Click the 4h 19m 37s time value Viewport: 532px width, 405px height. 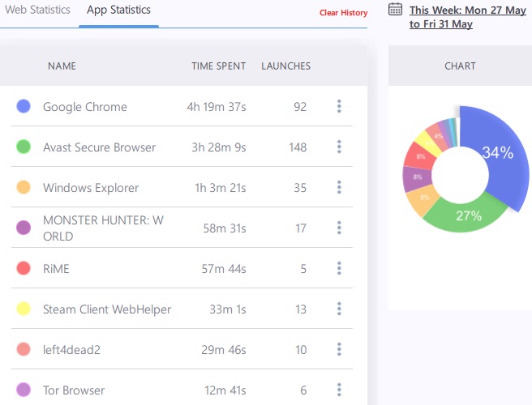[216, 107]
